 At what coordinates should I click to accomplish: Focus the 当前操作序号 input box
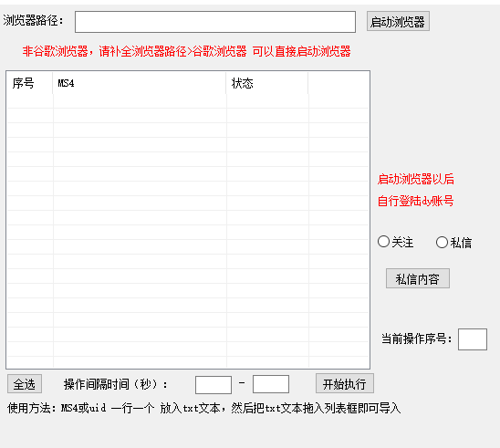(x=473, y=339)
